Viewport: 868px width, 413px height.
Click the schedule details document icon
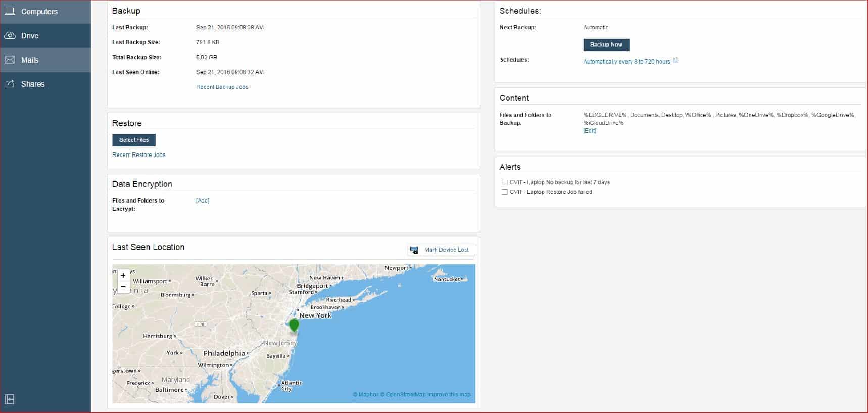(676, 61)
